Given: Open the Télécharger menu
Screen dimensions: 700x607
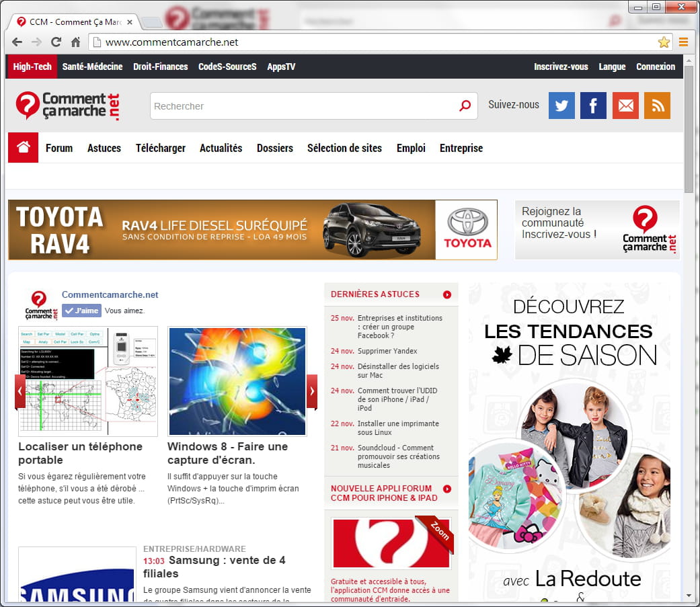Looking at the screenshot, I should point(160,148).
